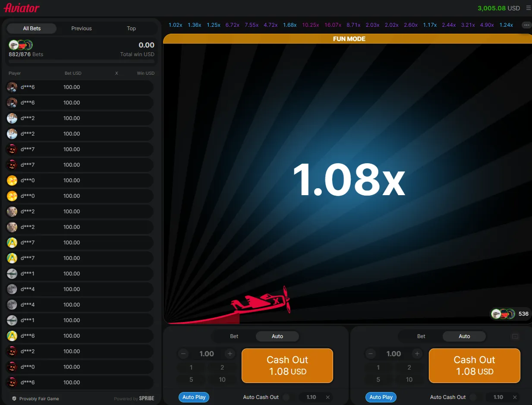Choose quick amount 10 in first bet panel

tap(222, 380)
